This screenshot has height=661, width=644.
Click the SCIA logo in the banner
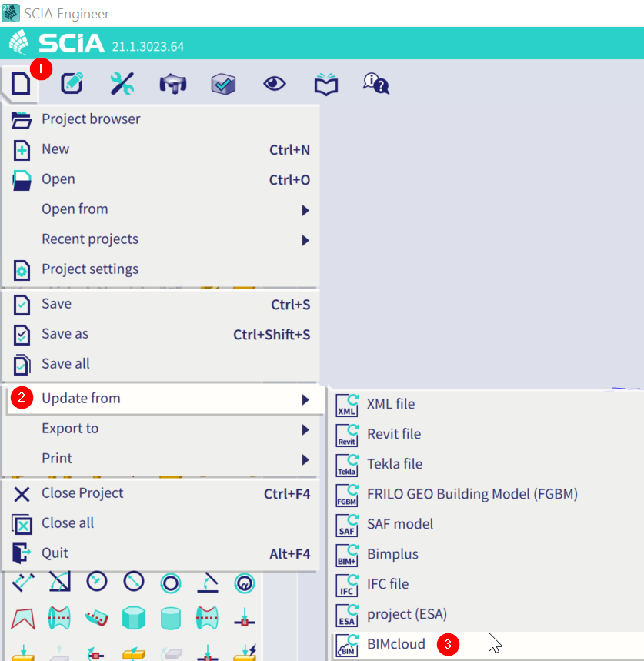tap(56, 42)
